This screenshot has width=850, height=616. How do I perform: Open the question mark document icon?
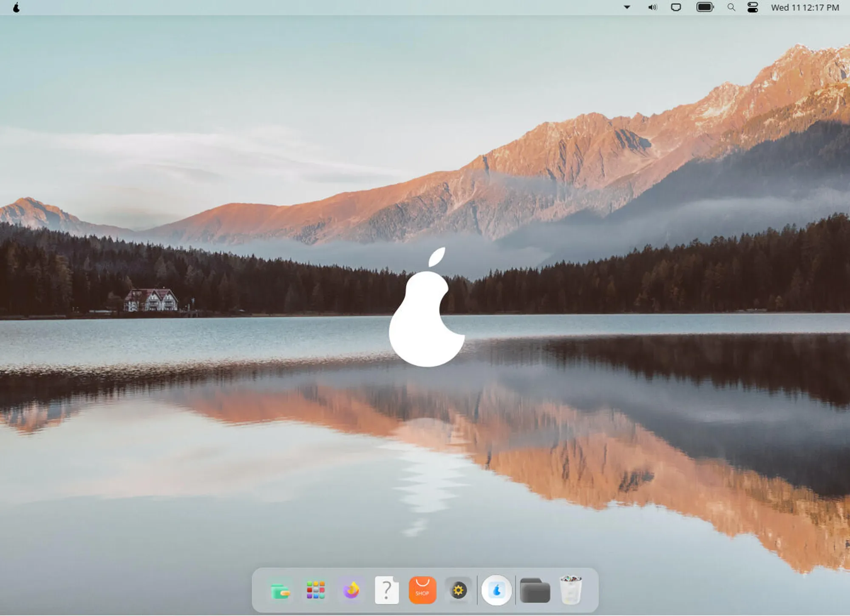(387, 590)
